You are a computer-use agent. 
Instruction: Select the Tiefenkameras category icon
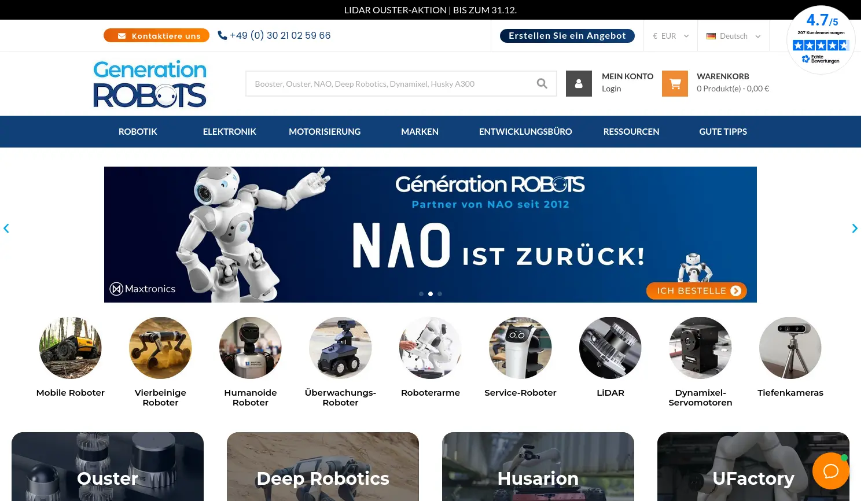[790, 348]
